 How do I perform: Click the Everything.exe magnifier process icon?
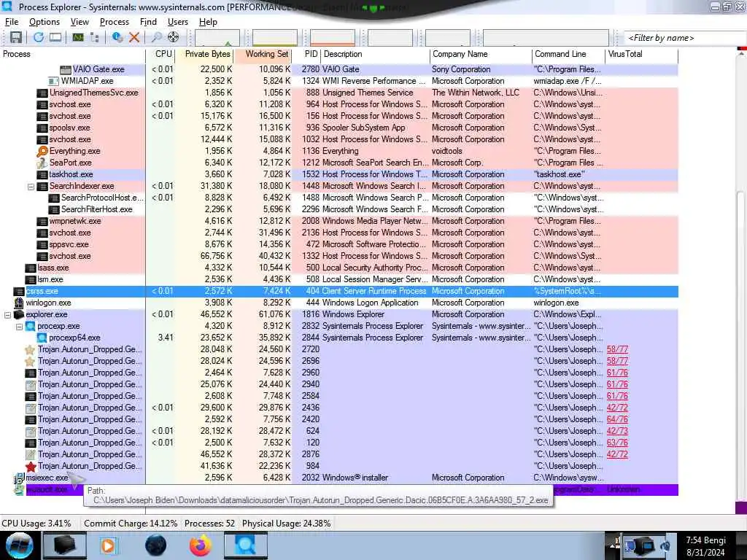click(42, 151)
